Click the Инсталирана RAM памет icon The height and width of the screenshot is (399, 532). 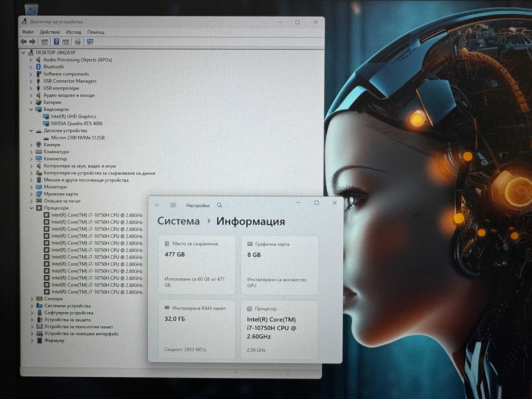pyautogui.click(x=167, y=308)
